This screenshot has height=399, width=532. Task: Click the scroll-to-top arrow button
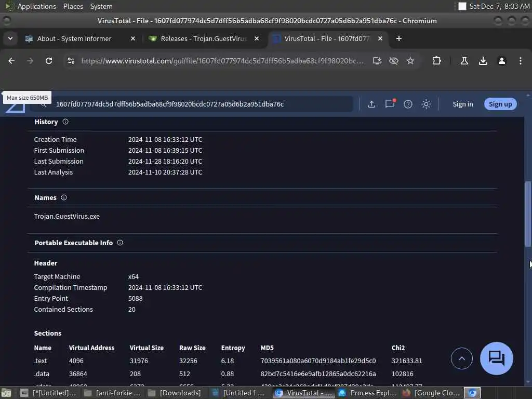(461, 358)
